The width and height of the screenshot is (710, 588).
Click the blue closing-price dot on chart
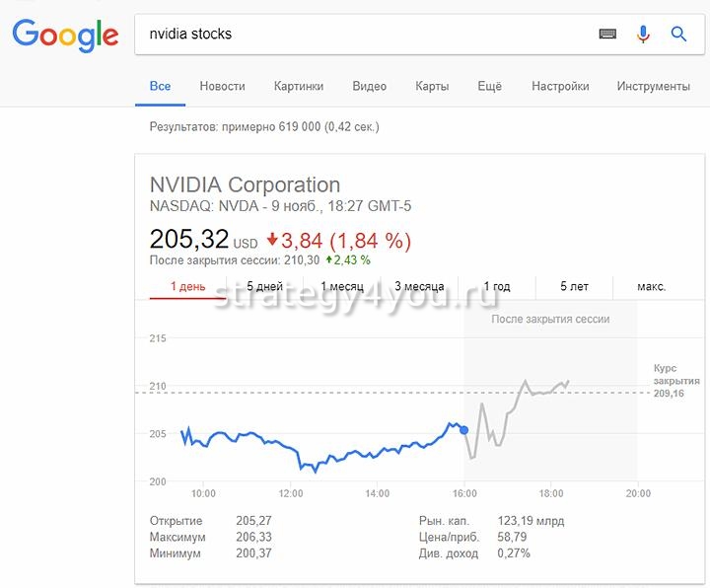tap(464, 429)
